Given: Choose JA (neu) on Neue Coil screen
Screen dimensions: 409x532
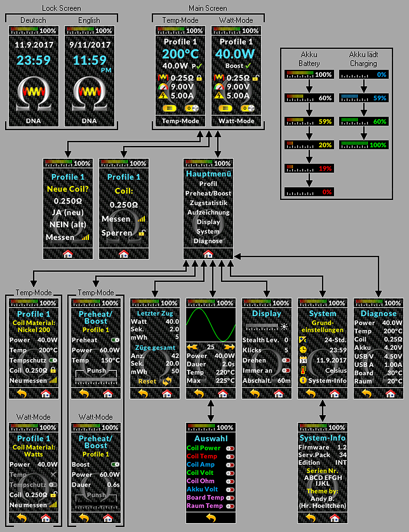Looking at the screenshot, I should point(68,212).
